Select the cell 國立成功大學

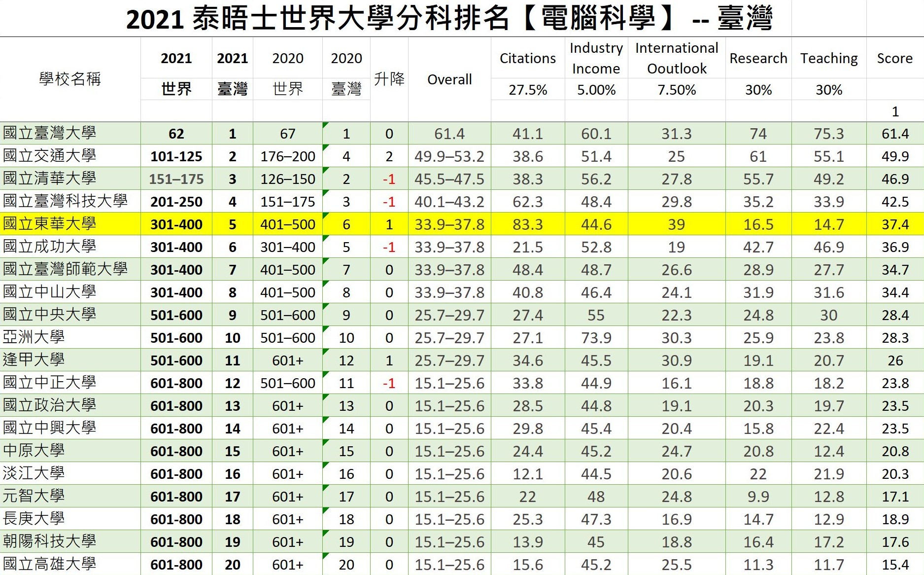coord(70,247)
